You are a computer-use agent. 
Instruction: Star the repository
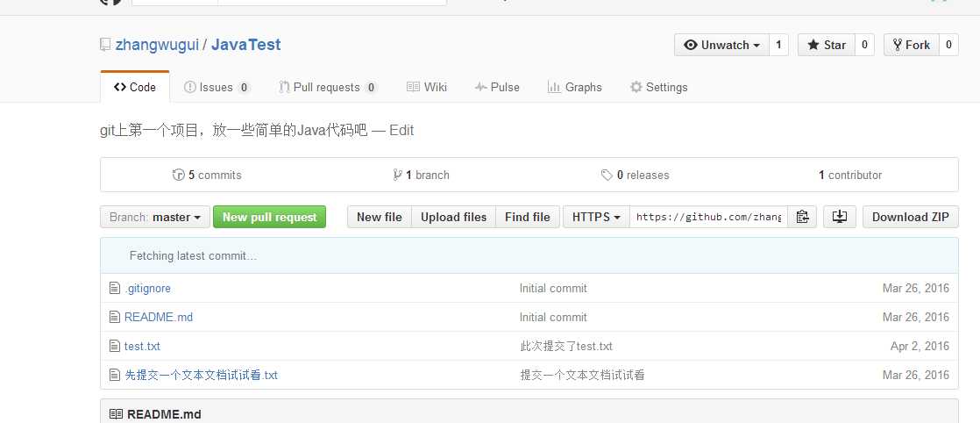(826, 45)
